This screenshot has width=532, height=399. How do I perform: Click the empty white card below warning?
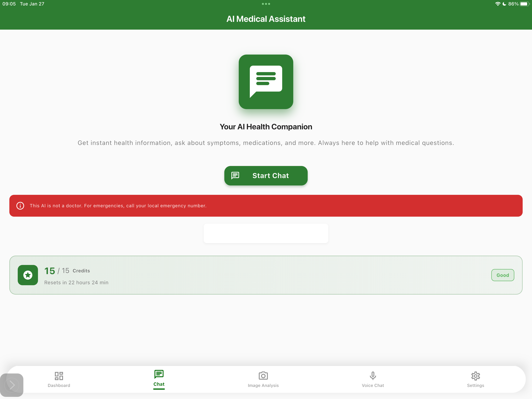[266, 233]
